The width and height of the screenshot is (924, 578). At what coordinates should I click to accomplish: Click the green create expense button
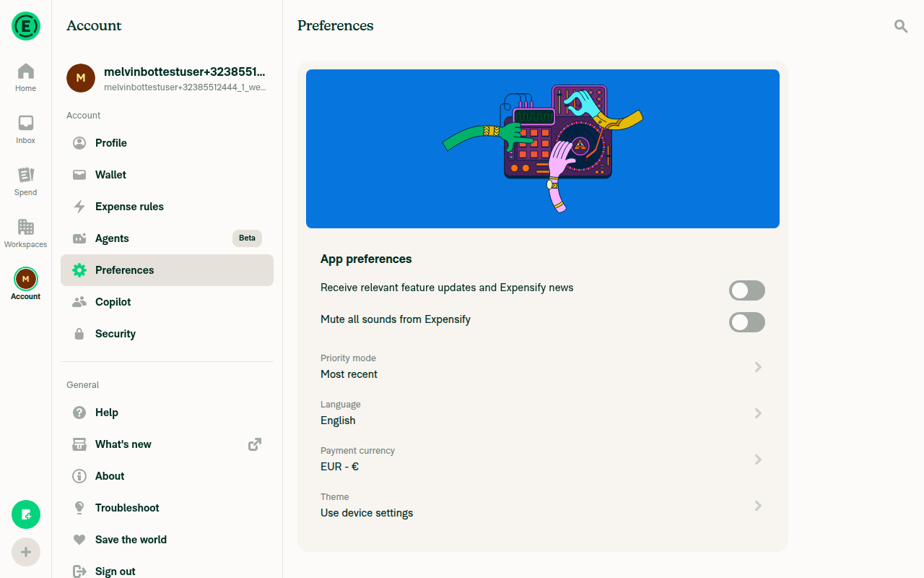26,514
